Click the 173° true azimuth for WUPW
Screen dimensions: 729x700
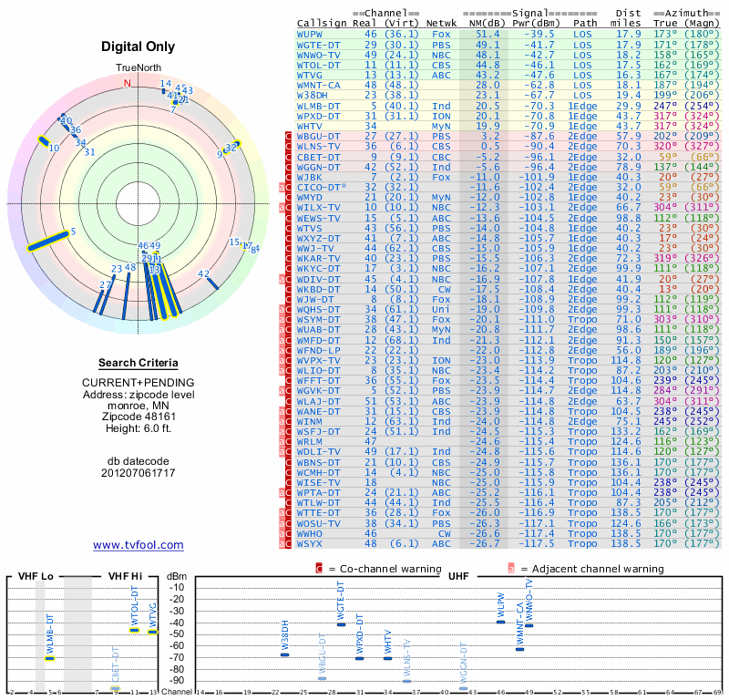point(665,35)
